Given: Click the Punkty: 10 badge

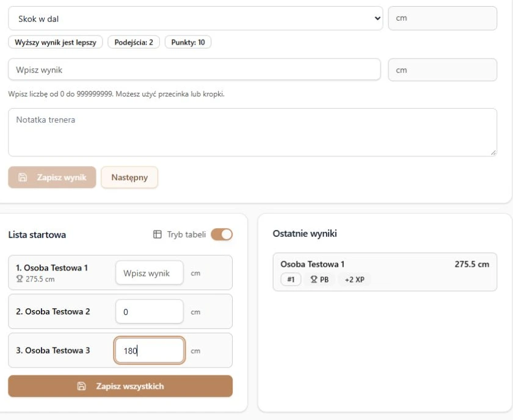Looking at the screenshot, I should pos(188,42).
